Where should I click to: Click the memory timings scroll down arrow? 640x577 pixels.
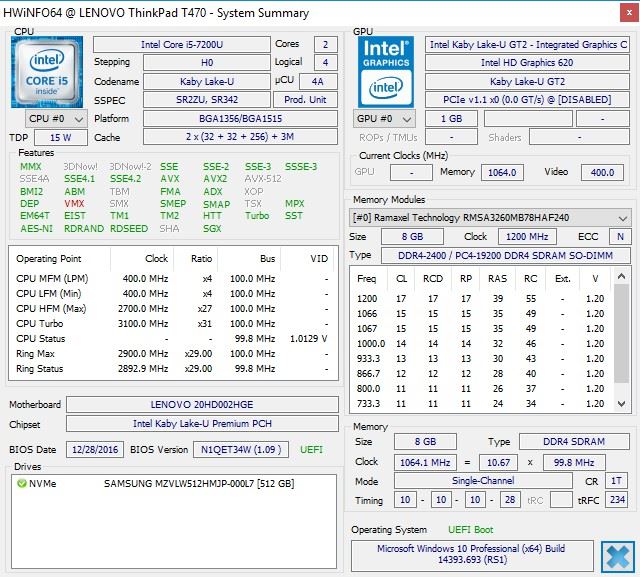[621, 404]
